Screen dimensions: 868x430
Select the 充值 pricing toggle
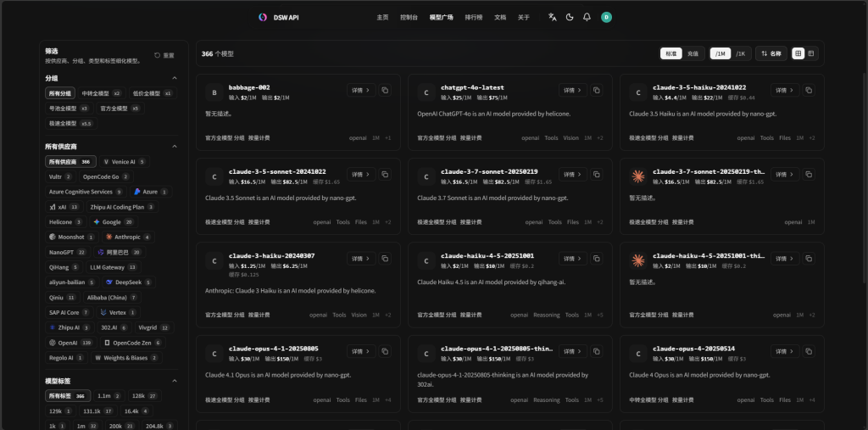[x=693, y=53]
